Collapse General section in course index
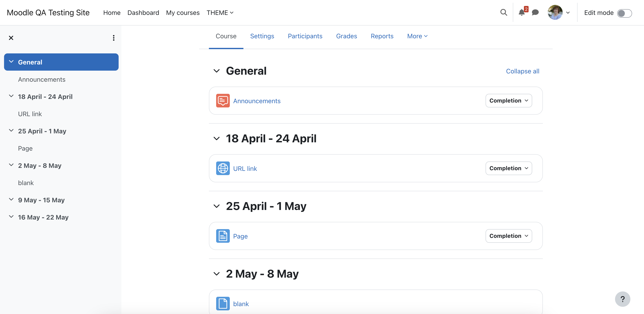 click(x=11, y=61)
